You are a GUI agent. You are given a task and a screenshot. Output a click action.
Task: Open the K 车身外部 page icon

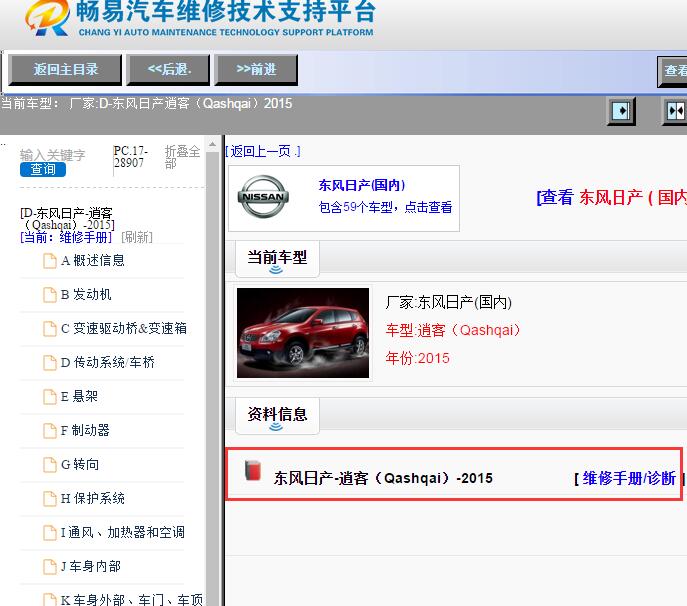[x=50, y=599]
